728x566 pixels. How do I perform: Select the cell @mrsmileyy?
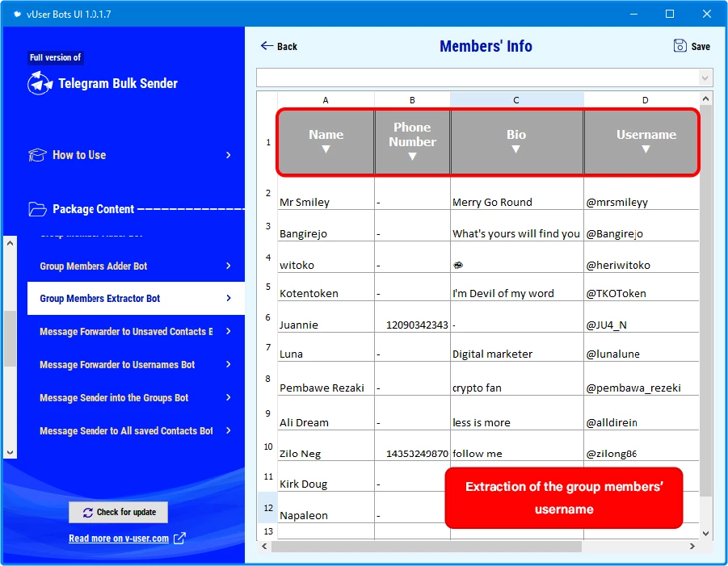(x=642, y=194)
